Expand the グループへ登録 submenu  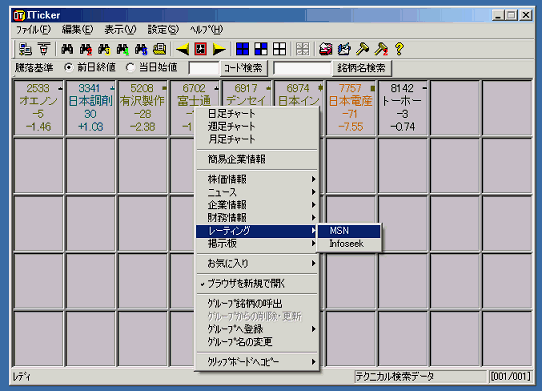[256, 329]
